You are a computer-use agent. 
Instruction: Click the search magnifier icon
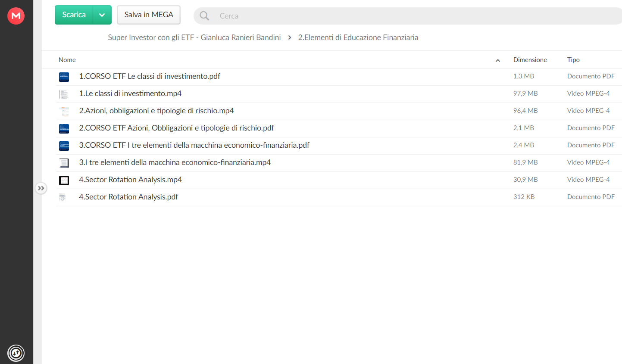204,16
